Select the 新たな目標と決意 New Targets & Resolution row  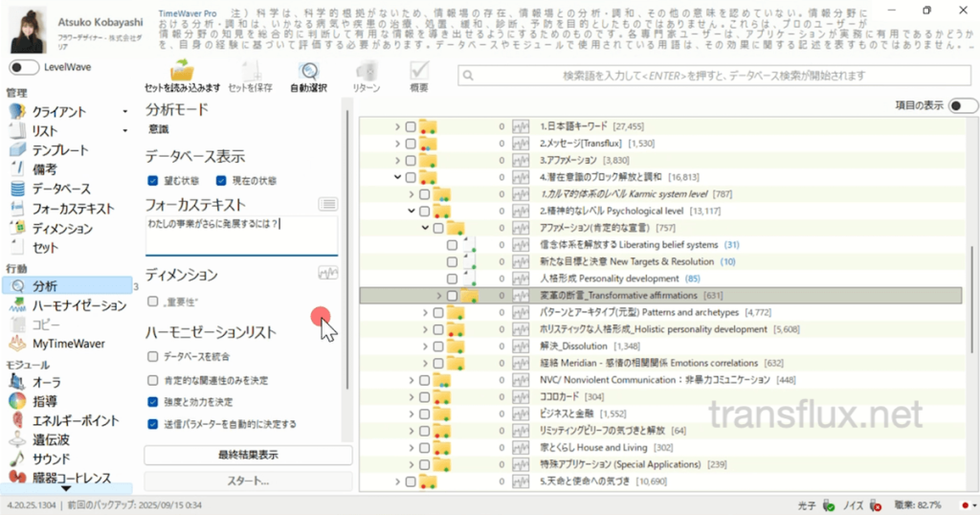[661, 261]
